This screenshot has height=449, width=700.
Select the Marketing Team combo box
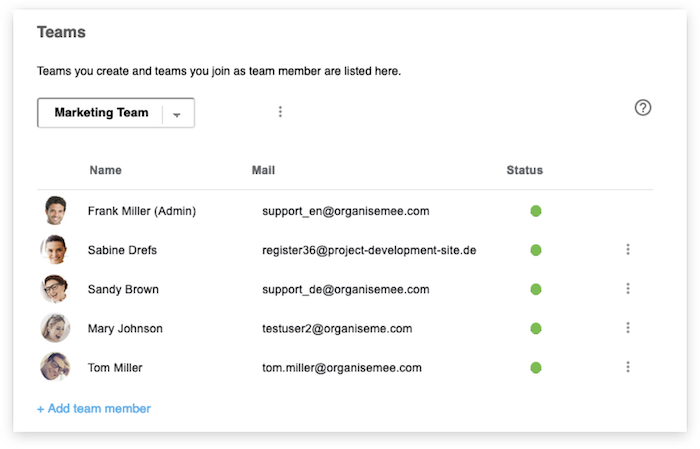[x=101, y=113]
